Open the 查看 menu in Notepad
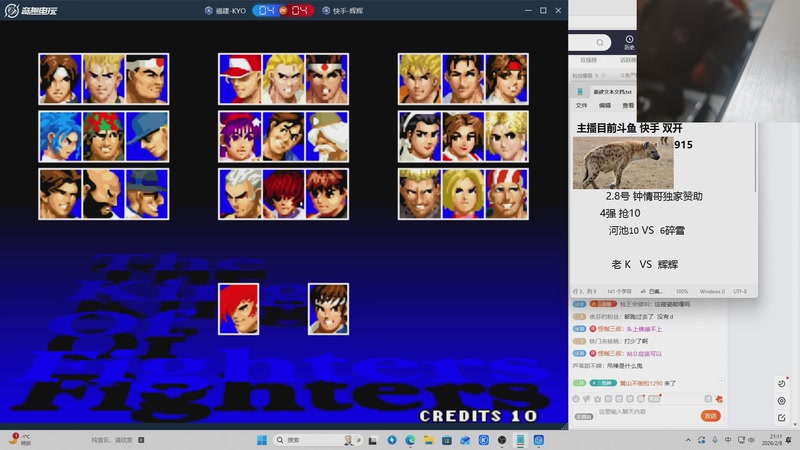This screenshot has width=800, height=450. point(628,106)
